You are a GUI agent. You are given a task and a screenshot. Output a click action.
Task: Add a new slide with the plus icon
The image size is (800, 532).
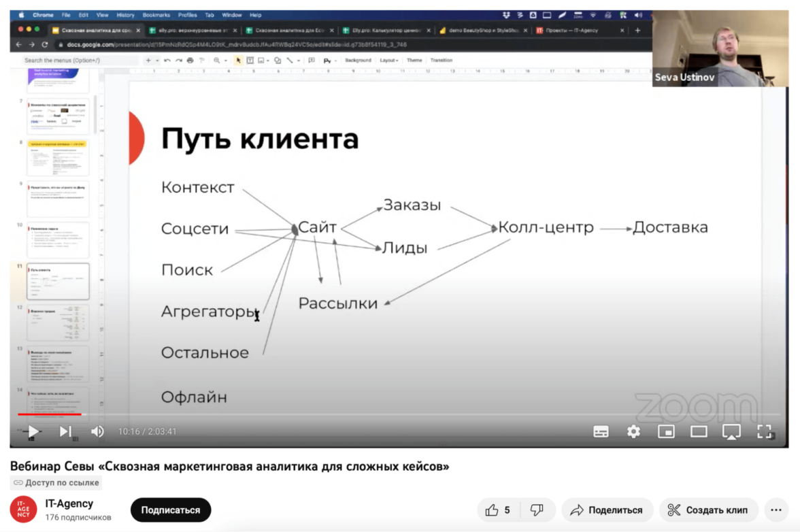point(148,60)
